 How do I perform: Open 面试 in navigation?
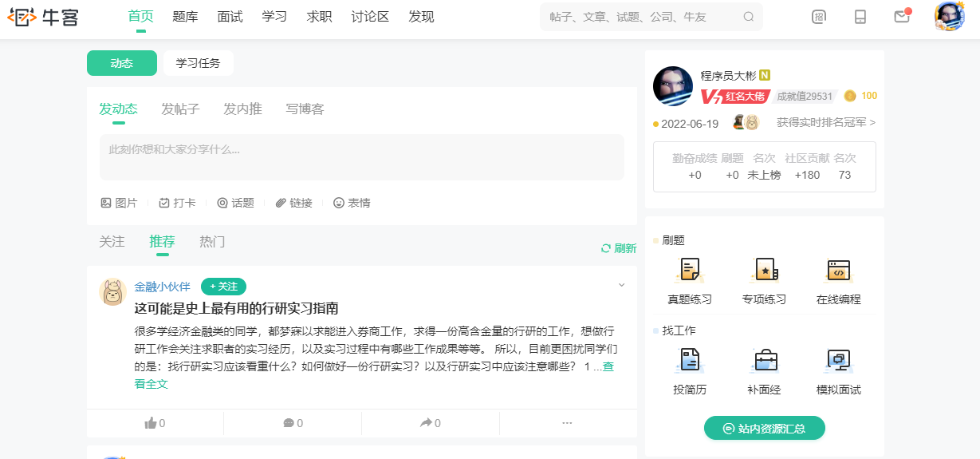[x=230, y=16]
